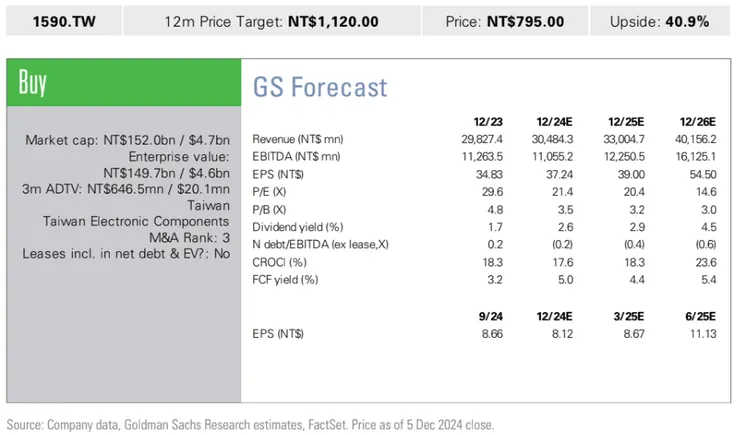Click the 12/26E column header
This screenshot has height=435, width=740.
point(698,122)
